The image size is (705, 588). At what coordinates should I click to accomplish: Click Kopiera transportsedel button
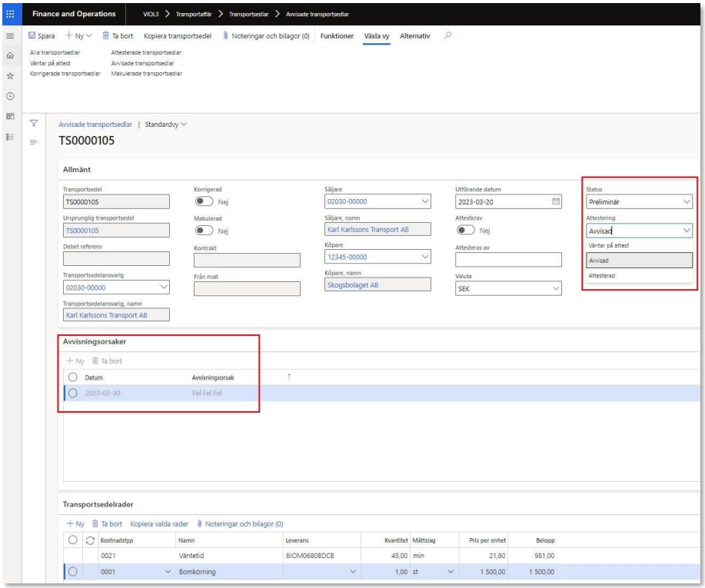178,36
